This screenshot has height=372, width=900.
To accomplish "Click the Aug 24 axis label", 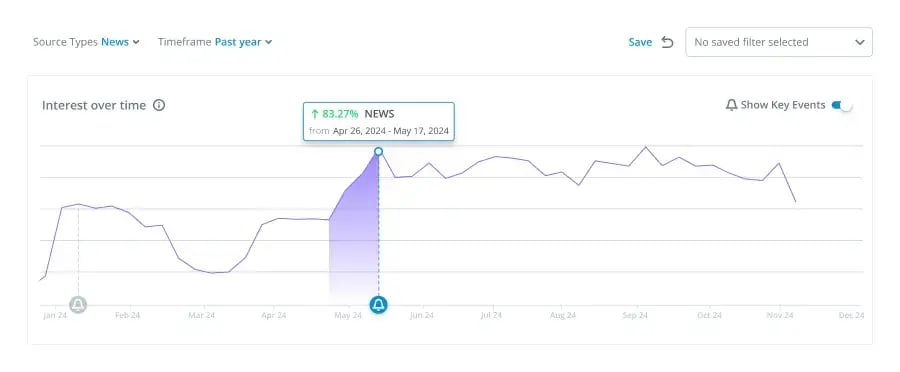I will click(562, 315).
